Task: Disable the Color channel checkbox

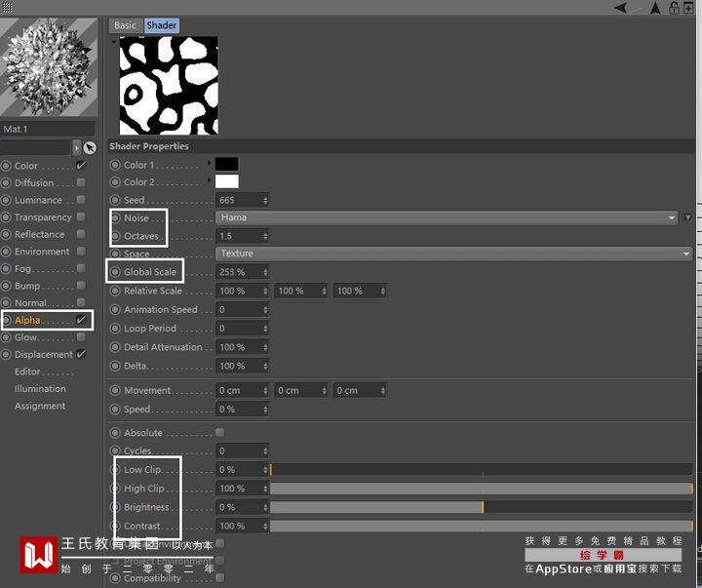Action: 81,165
